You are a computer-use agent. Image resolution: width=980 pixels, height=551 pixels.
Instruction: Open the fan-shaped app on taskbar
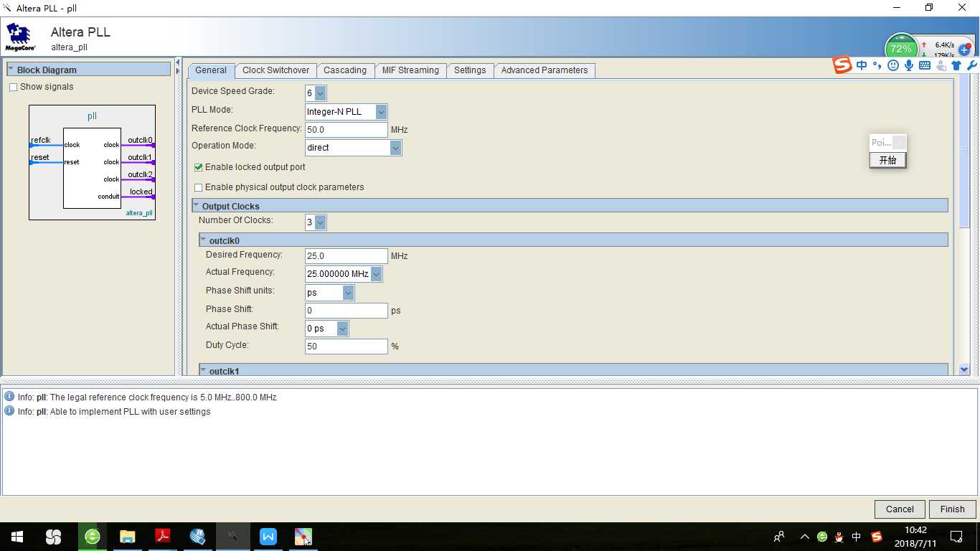click(x=53, y=537)
